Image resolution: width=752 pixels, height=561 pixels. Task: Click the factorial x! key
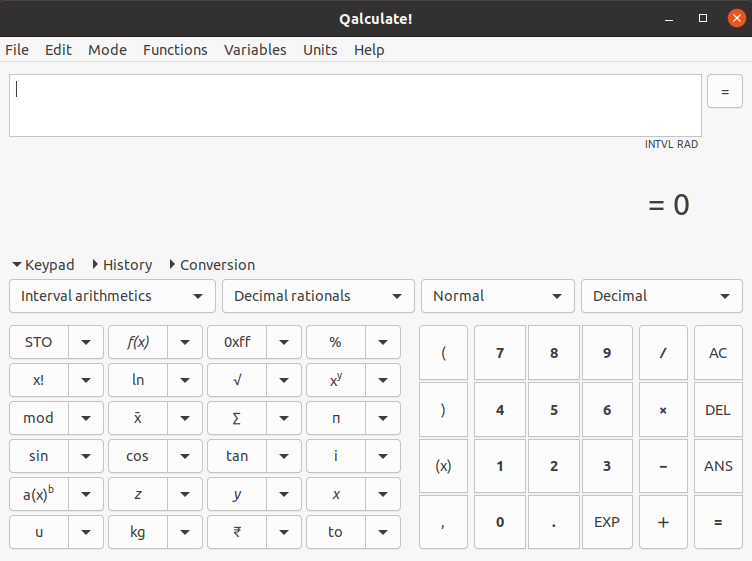38,380
